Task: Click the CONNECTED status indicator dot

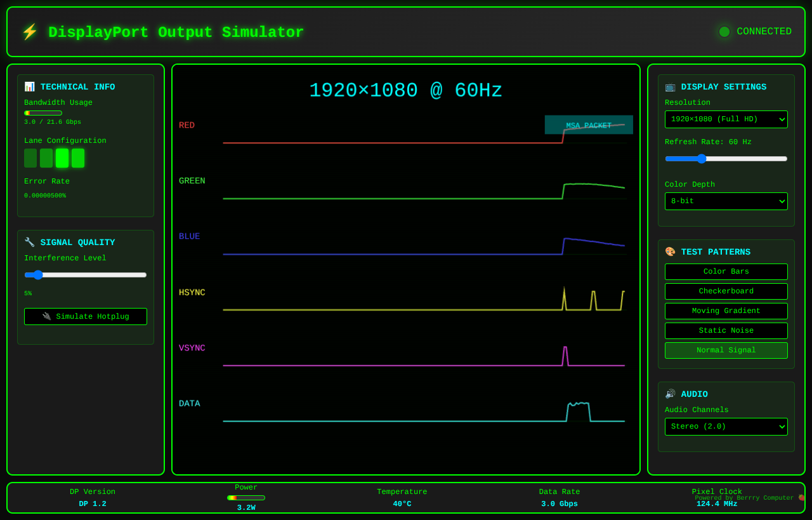Action: click(724, 31)
